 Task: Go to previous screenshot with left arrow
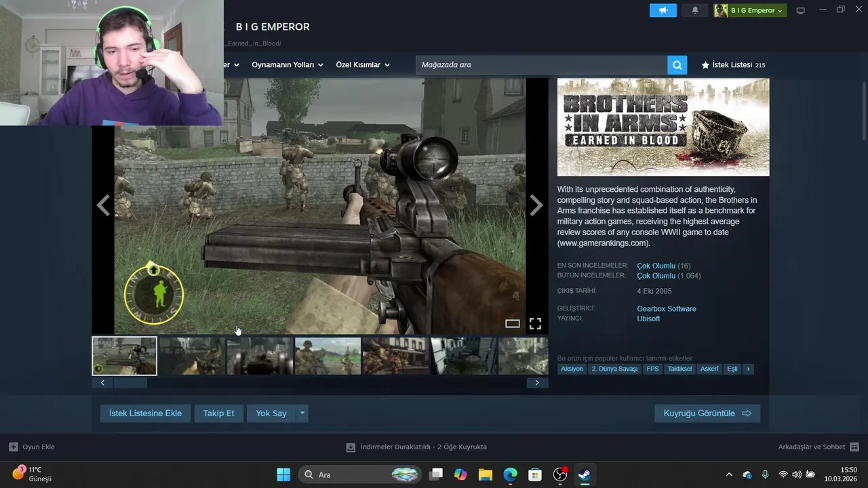[103, 205]
